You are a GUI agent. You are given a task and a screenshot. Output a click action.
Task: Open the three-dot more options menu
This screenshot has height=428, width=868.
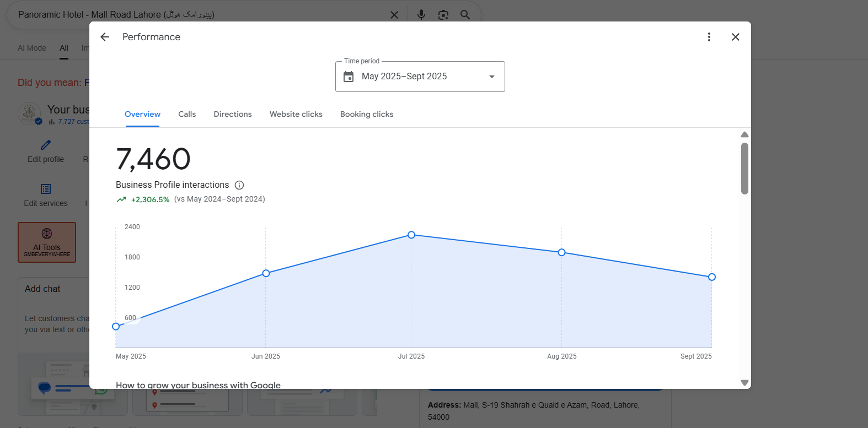click(x=709, y=37)
